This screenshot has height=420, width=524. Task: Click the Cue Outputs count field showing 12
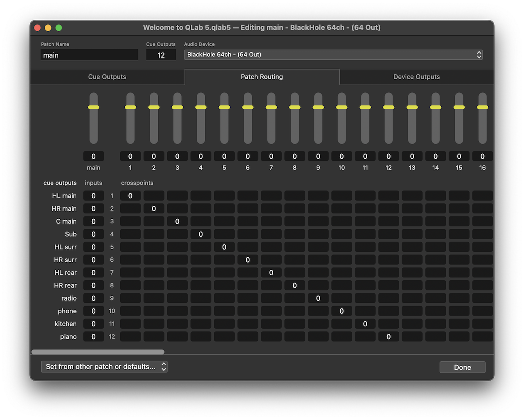[161, 55]
